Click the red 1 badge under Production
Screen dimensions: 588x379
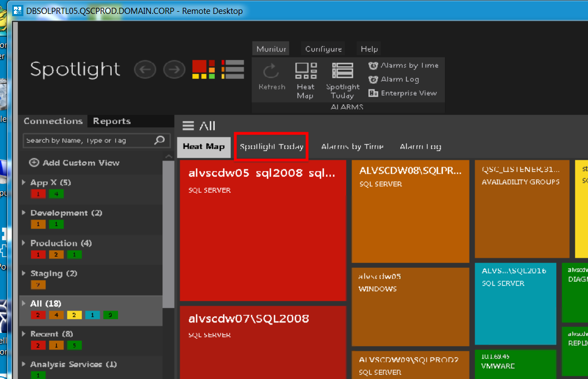pyautogui.click(x=38, y=255)
